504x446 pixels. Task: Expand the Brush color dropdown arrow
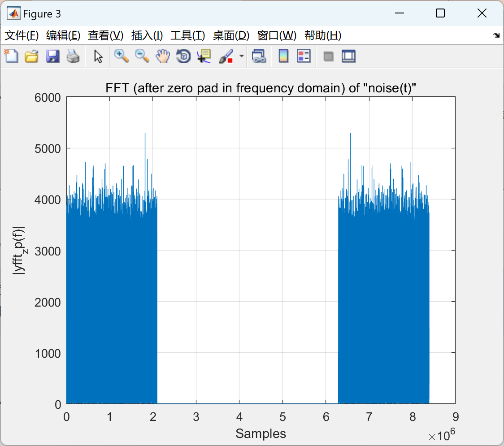(241, 56)
